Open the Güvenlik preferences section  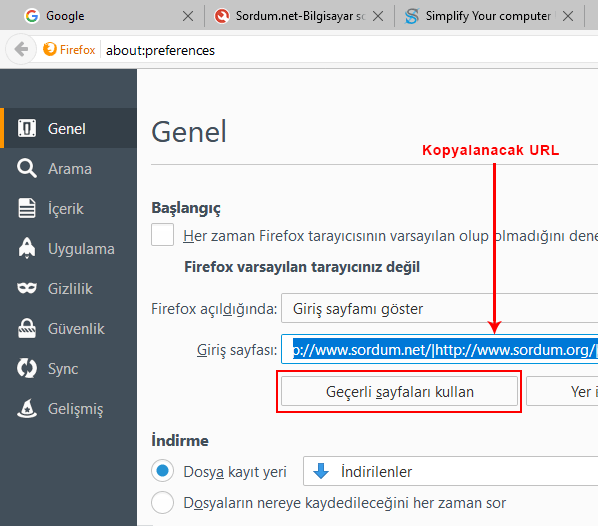click(69, 328)
